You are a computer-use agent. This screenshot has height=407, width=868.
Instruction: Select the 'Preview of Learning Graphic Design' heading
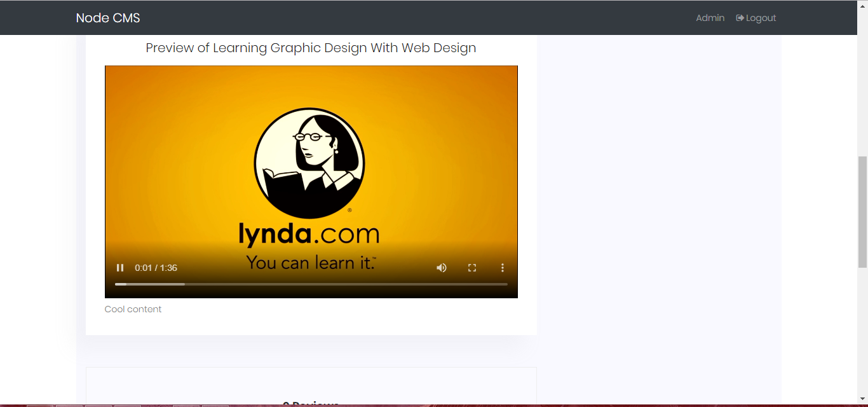click(x=311, y=48)
